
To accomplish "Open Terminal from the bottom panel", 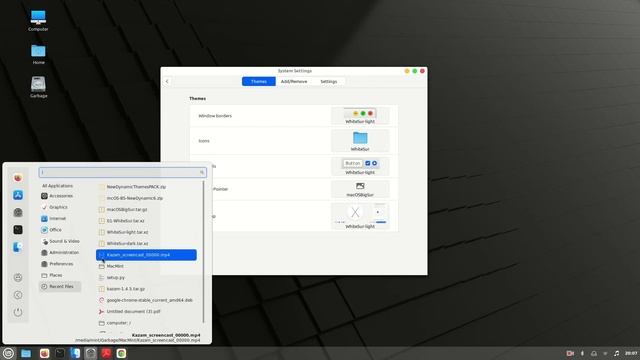I will click(60, 353).
